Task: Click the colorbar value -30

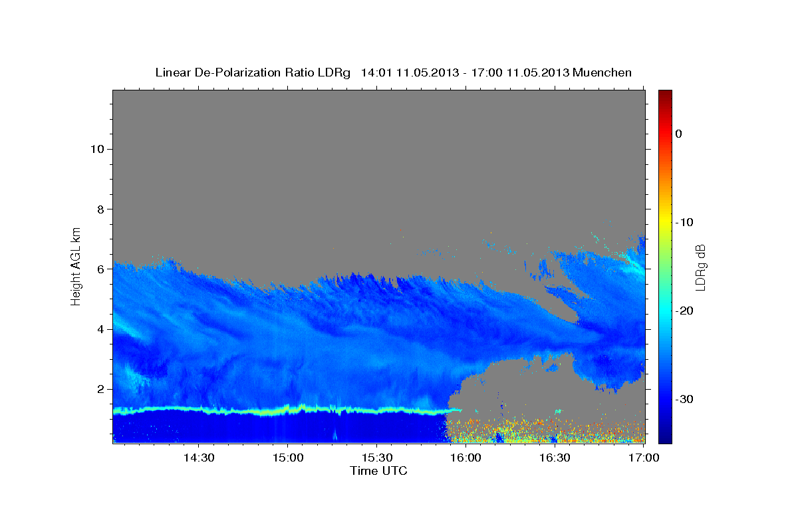Action: [x=683, y=399]
